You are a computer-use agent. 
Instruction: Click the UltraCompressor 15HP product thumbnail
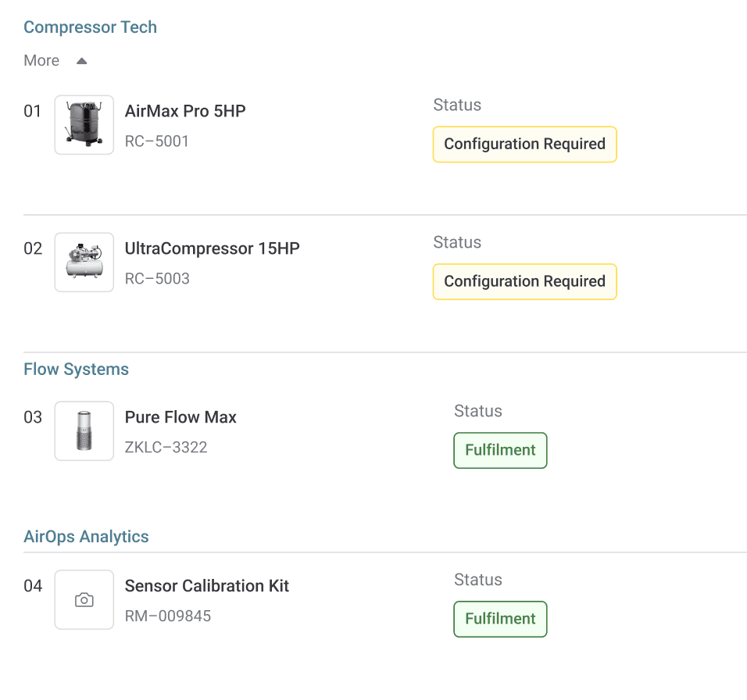pos(84,262)
